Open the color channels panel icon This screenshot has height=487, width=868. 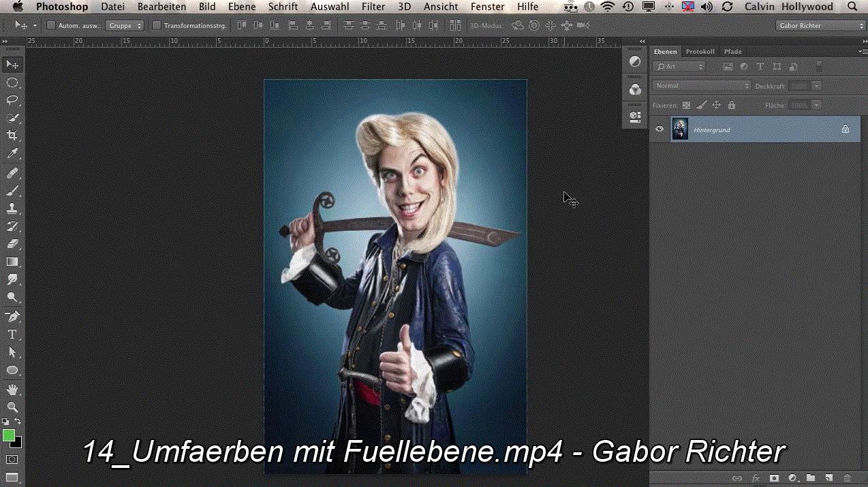635,89
